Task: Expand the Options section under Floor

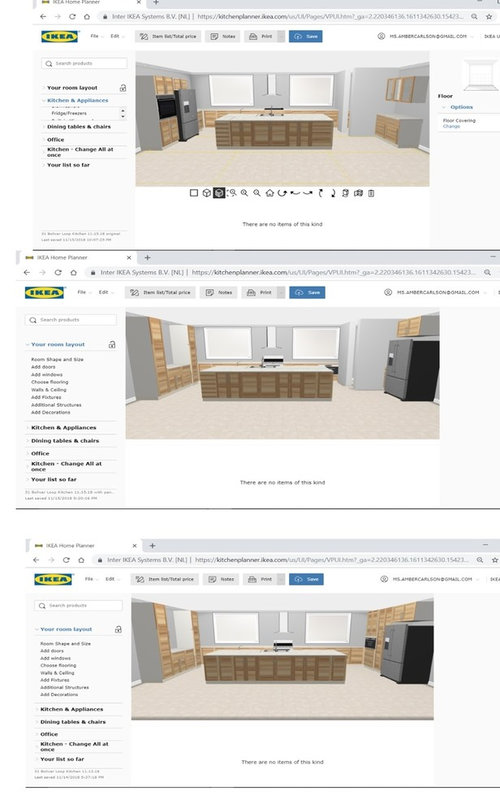Action: [x=462, y=107]
